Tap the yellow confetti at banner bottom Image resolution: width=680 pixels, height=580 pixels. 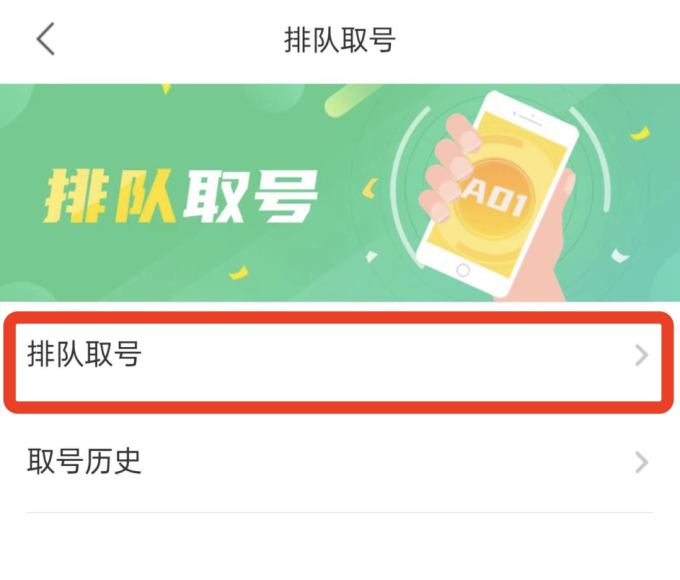coord(239,272)
